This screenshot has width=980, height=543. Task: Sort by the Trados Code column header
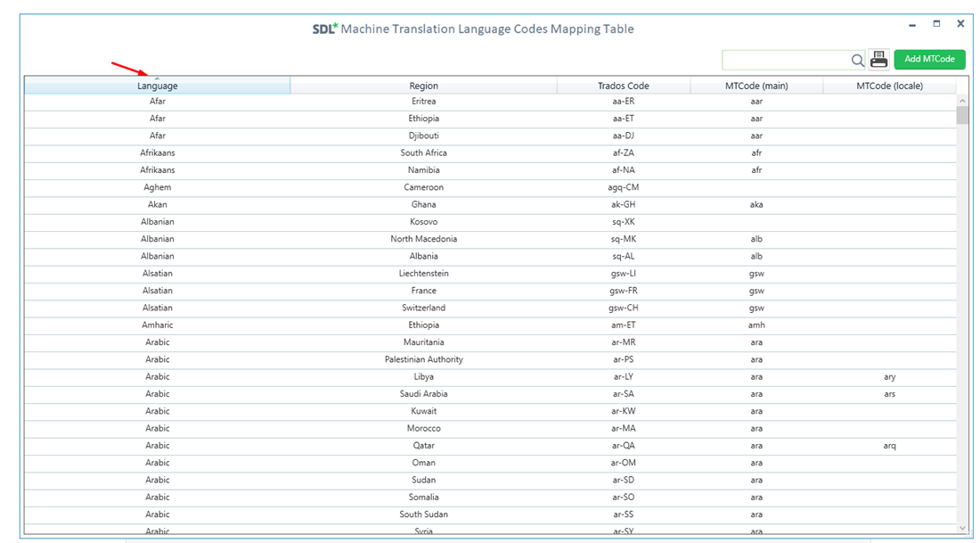tap(623, 86)
